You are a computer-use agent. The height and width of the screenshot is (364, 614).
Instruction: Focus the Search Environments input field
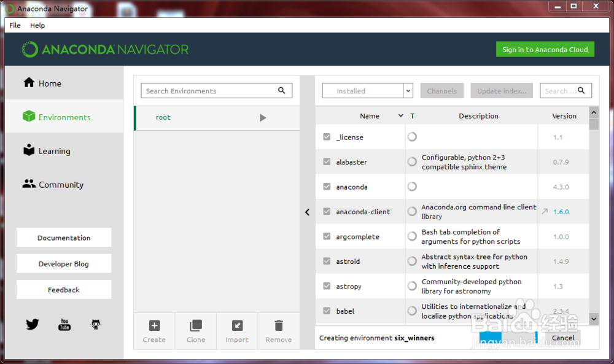[x=217, y=91]
